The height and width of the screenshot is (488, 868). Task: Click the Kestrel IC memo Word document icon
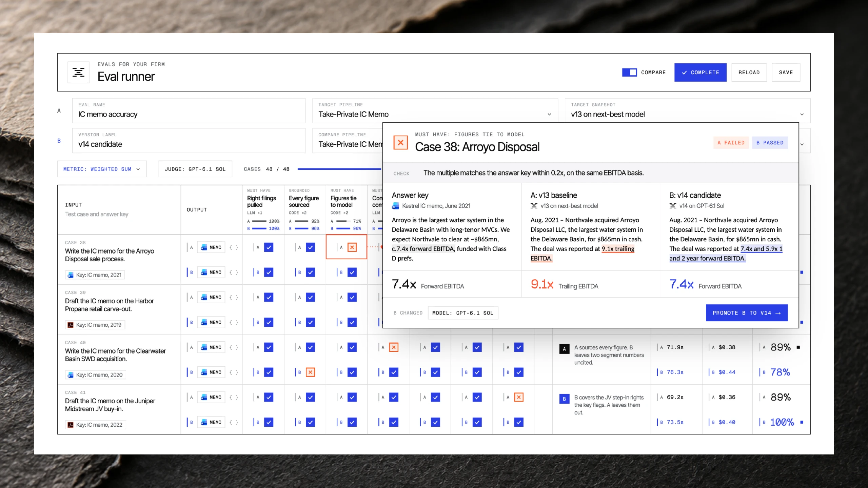(x=395, y=206)
